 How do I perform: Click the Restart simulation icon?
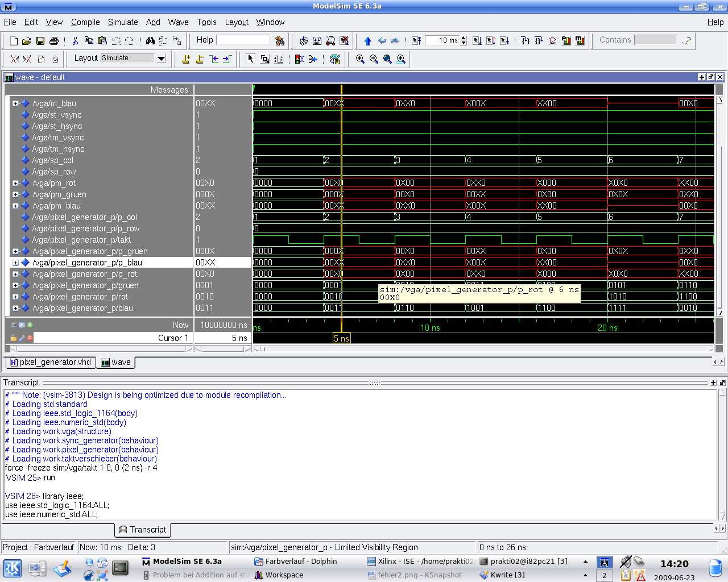point(416,41)
